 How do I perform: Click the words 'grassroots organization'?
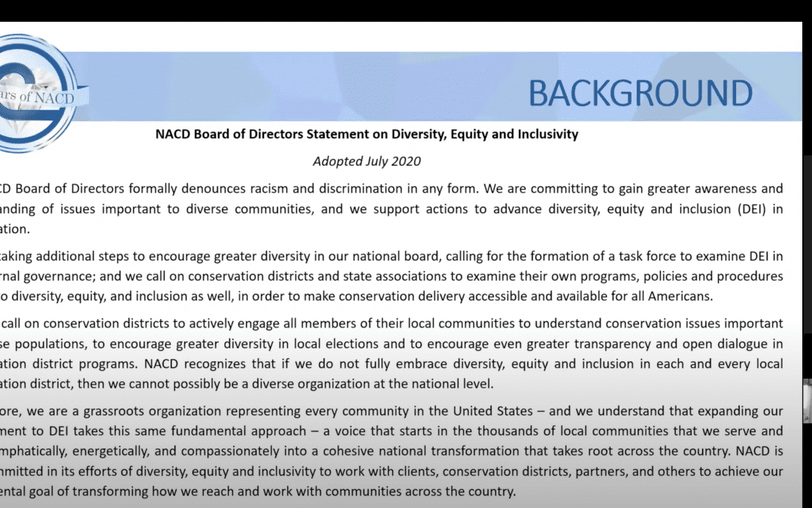click(x=153, y=412)
